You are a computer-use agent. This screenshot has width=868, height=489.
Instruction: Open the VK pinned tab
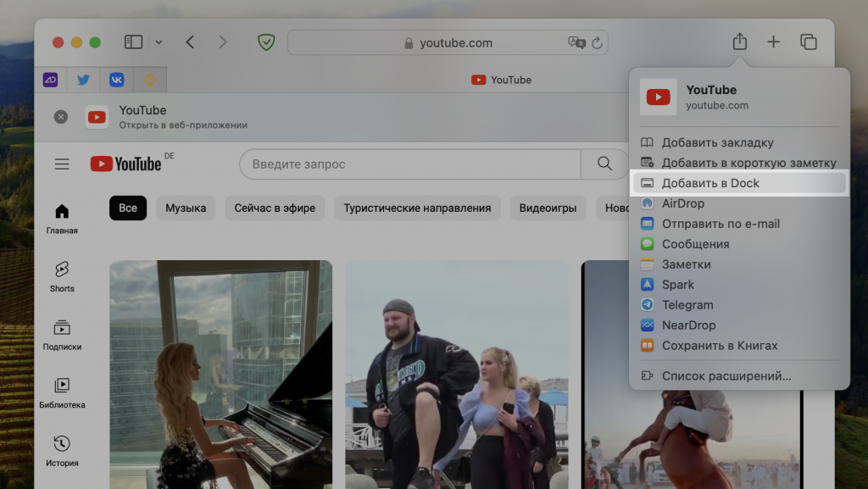(117, 80)
